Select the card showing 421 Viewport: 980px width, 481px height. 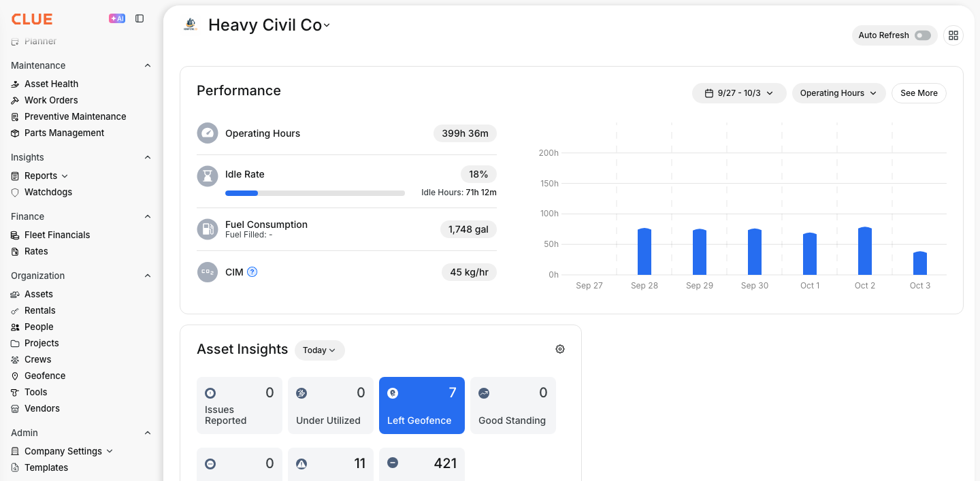point(422,465)
